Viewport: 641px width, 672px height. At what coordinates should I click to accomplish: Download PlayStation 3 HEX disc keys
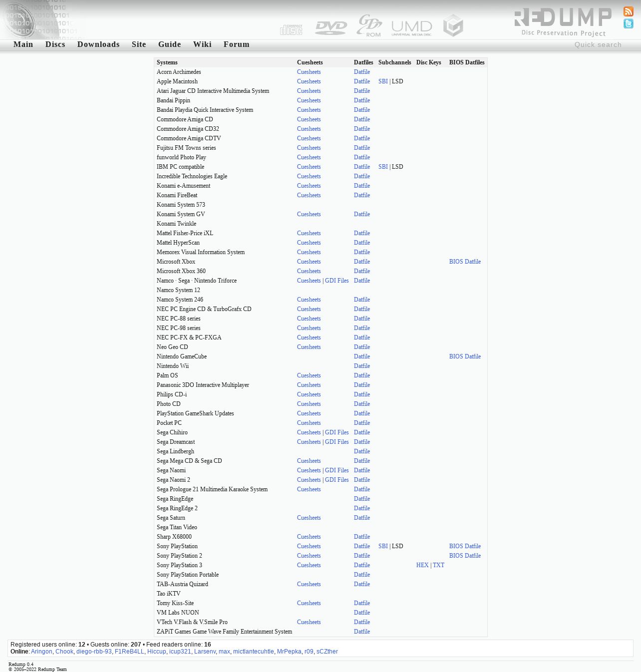point(422,565)
